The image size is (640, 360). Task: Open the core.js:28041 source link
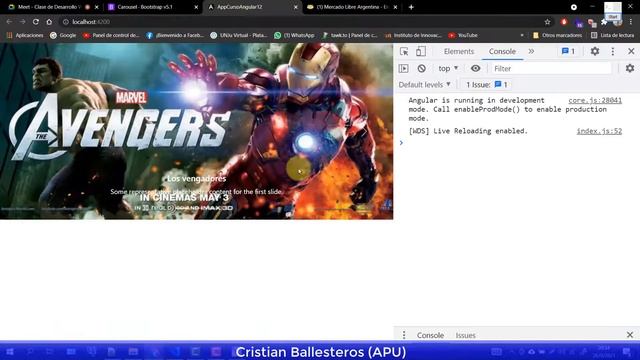[595, 100]
